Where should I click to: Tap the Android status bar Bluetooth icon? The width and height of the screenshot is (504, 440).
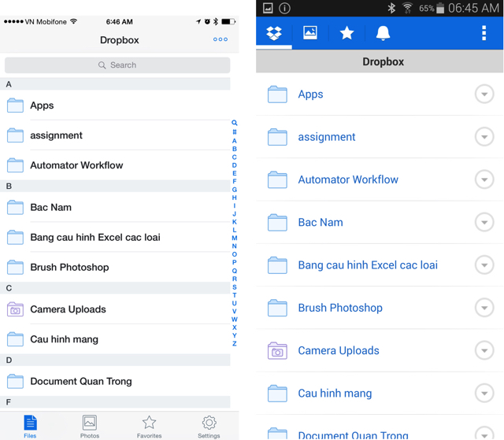pyautogui.click(x=391, y=8)
